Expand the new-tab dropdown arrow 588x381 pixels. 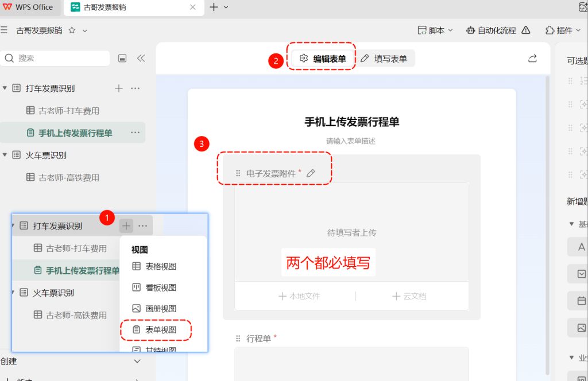[226, 7]
